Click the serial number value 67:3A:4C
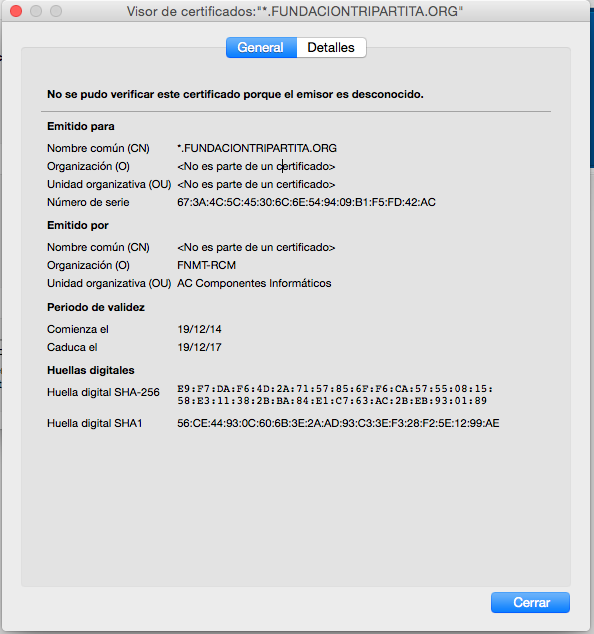This screenshot has width=594, height=634. [306, 202]
